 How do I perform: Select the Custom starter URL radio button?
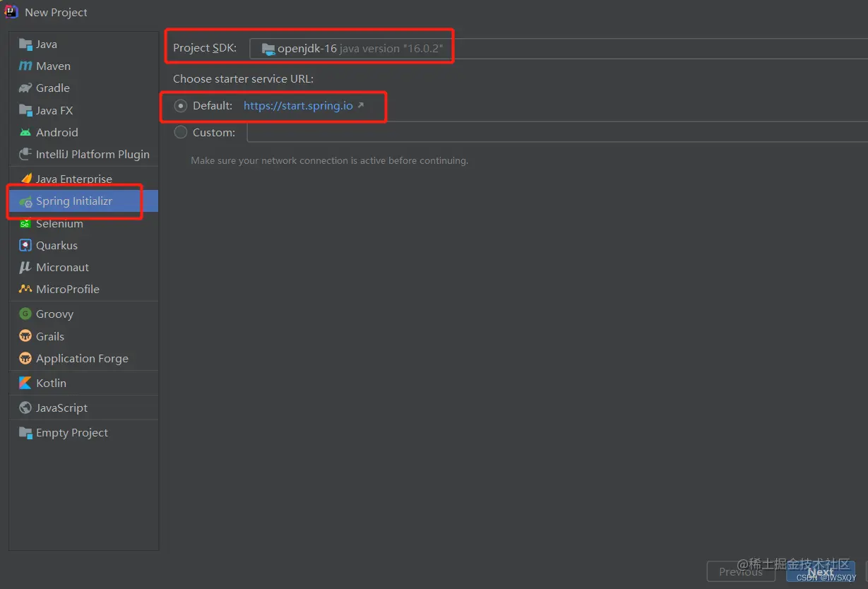pos(181,132)
